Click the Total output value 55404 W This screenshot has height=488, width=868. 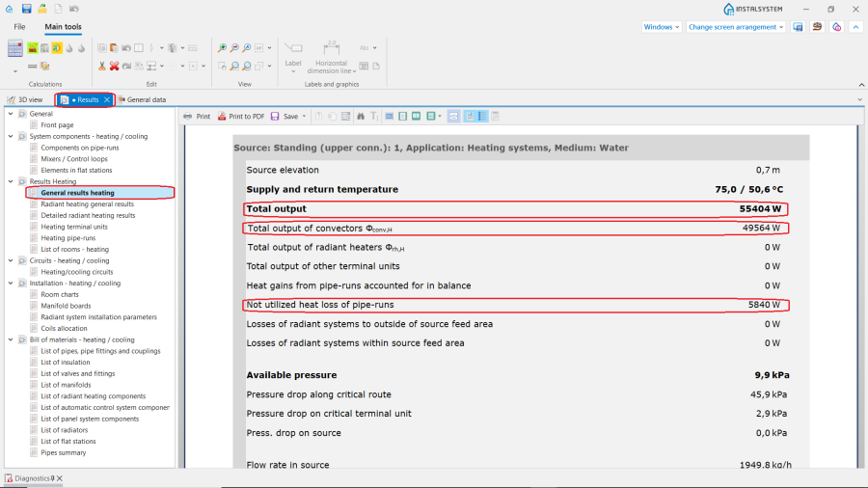coord(760,209)
